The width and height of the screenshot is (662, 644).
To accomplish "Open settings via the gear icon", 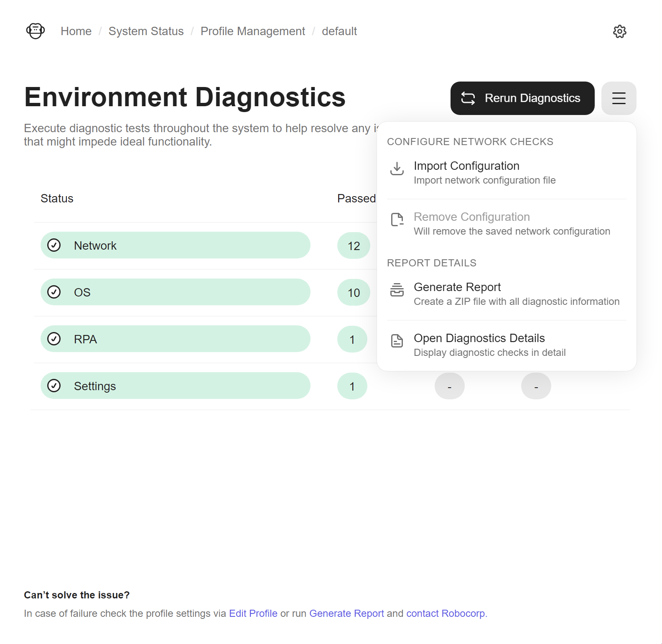I will tap(619, 31).
